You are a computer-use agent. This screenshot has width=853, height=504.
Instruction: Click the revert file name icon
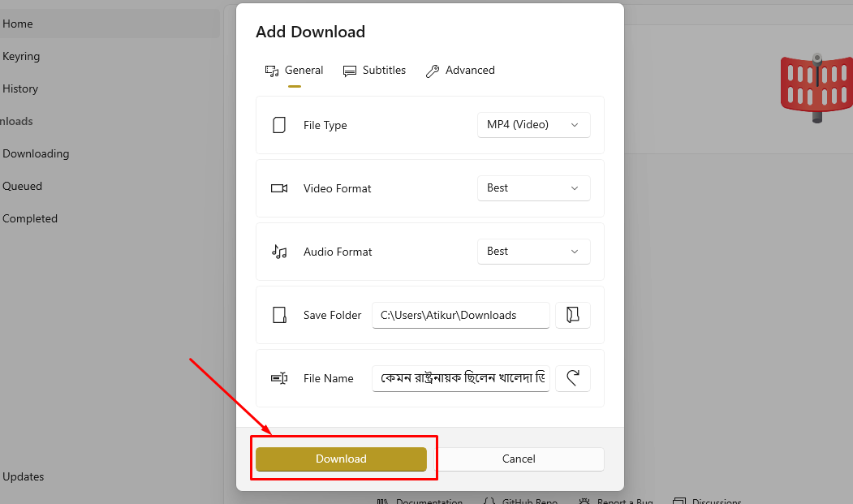[573, 378]
